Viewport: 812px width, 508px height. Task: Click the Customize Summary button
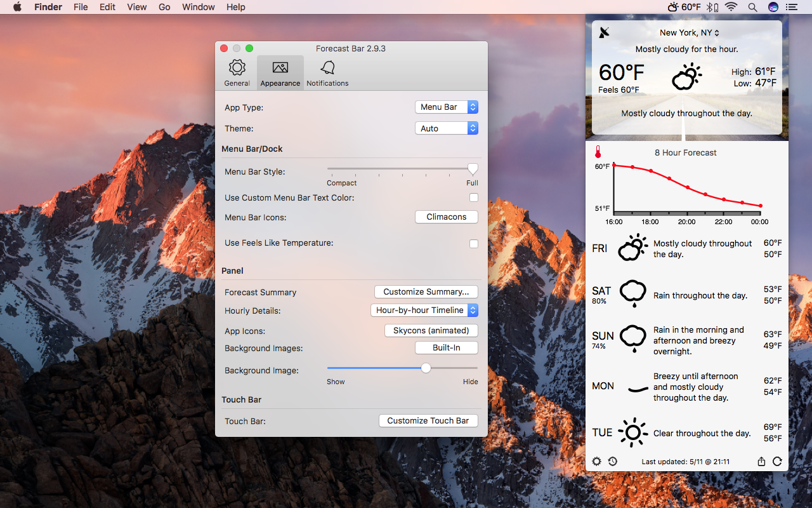[426, 292]
